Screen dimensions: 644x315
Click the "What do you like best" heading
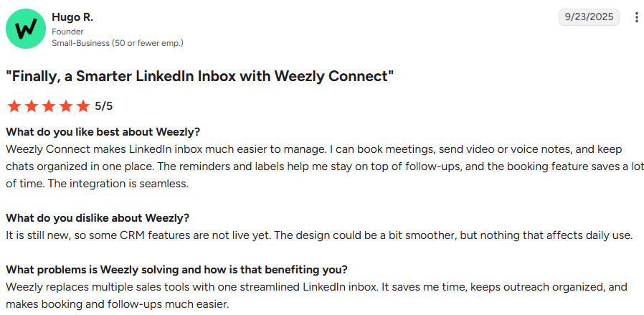[103, 132]
